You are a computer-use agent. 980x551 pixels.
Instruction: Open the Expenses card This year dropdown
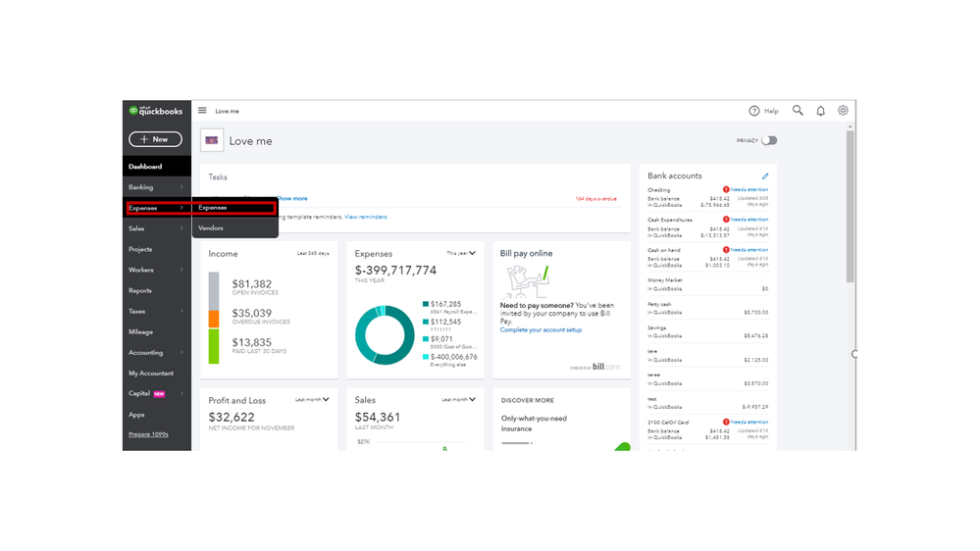(461, 253)
